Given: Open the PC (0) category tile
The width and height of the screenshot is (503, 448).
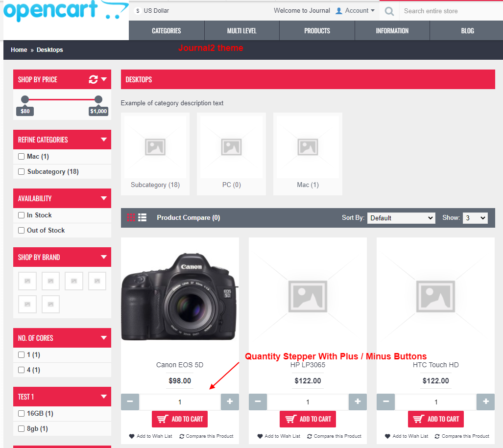Looking at the screenshot, I should click(231, 154).
